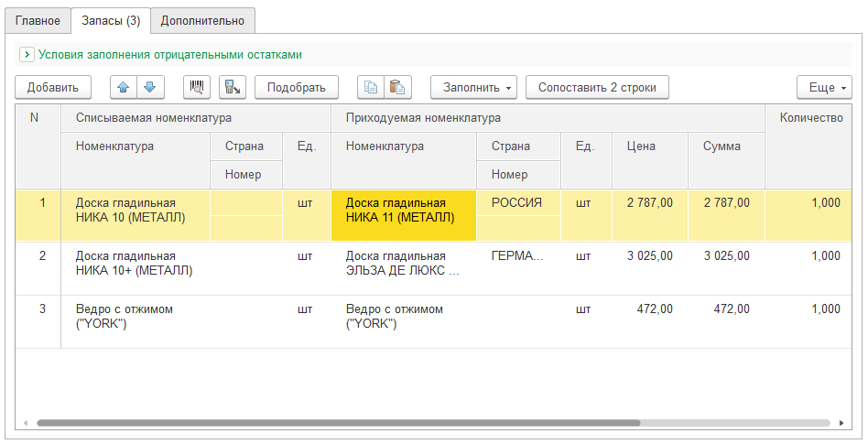
Task: Click row number 2 cell
Action: (38, 268)
